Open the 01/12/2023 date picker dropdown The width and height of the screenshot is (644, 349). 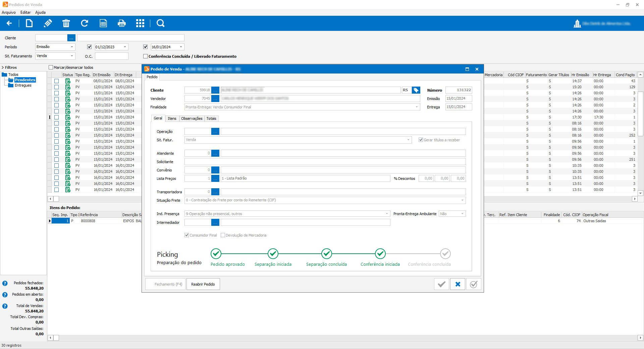click(125, 47)
